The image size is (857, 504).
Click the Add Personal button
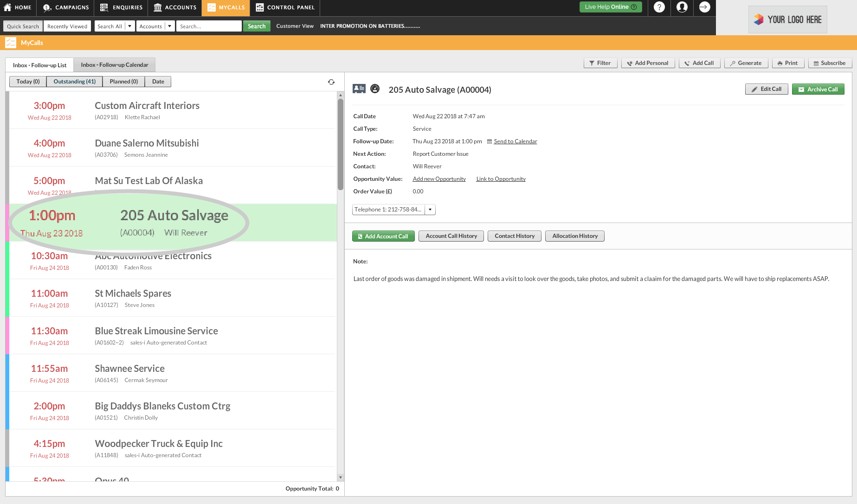pyautogui.click(x=648, y=63)
